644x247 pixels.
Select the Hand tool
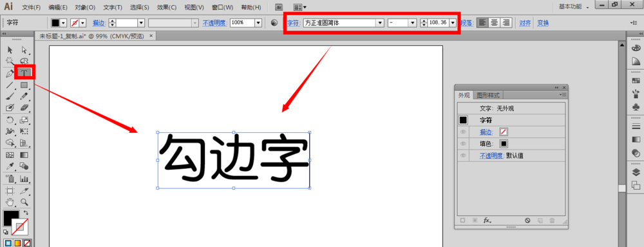coord(10,202)
